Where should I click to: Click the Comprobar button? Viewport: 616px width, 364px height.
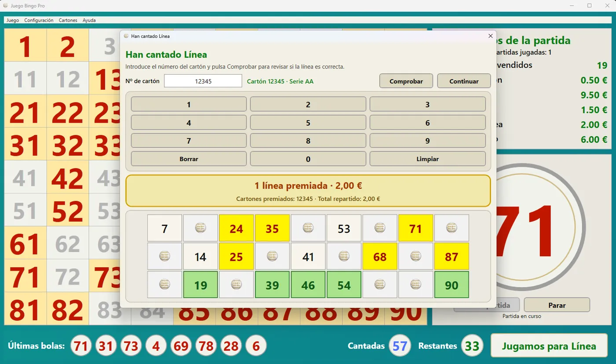[x=406, y=81]
